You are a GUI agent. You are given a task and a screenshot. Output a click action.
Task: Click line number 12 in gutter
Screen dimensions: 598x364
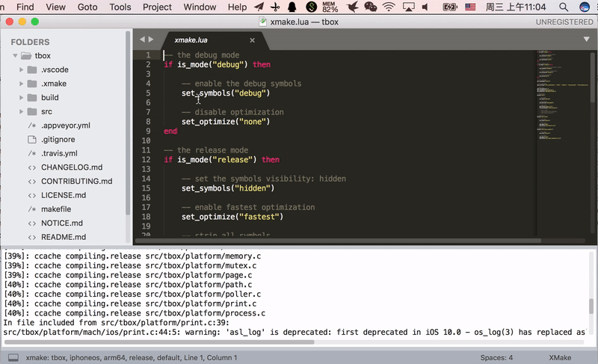[146, 160]
